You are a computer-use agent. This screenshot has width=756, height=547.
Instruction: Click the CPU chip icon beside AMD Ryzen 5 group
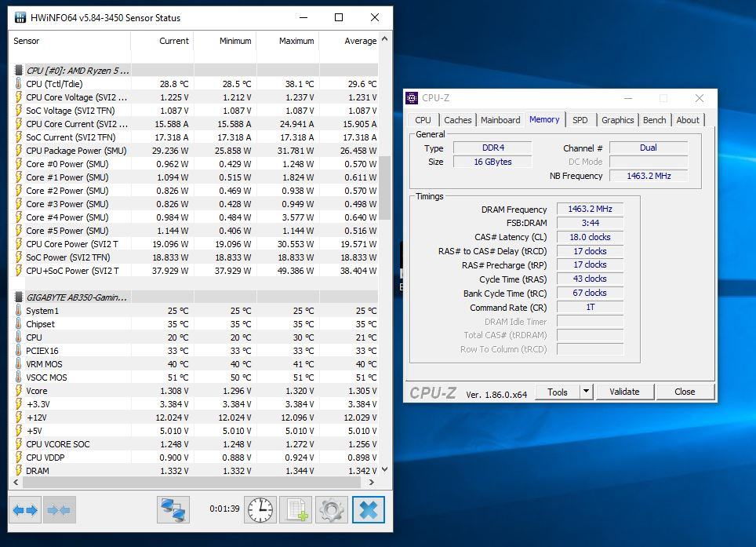(19, 71)
